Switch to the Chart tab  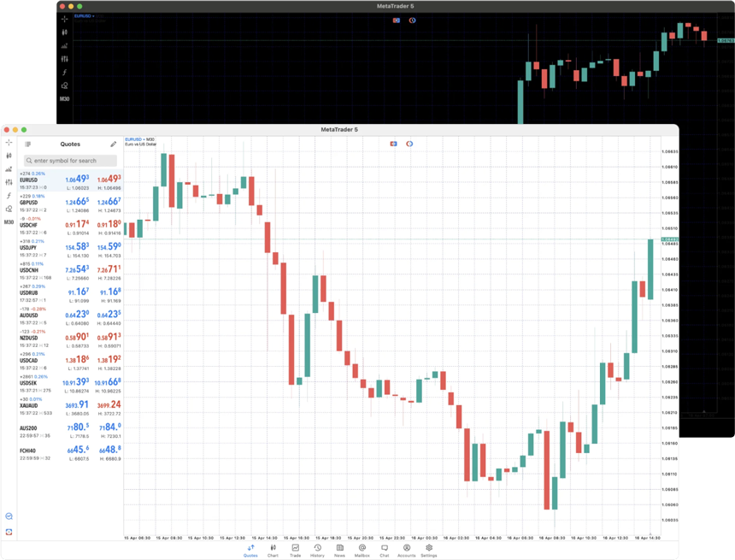(x=273, y=549)
